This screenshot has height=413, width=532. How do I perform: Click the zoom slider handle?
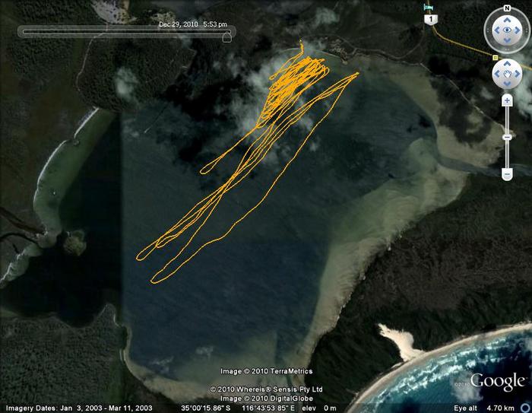coord(507,137)
